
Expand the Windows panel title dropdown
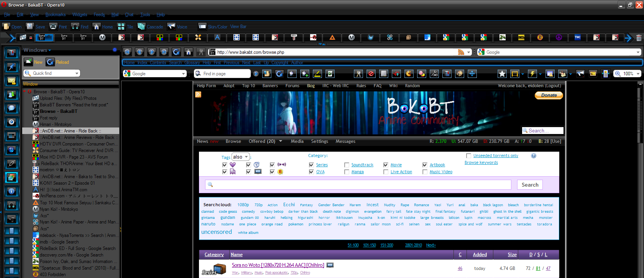tap(49, 50)
